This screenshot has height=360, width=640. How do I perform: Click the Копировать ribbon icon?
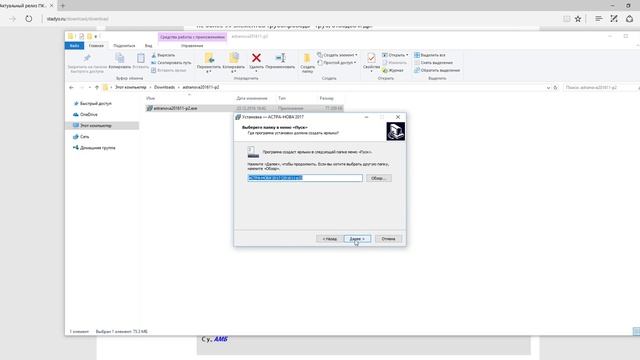[120, 60]
